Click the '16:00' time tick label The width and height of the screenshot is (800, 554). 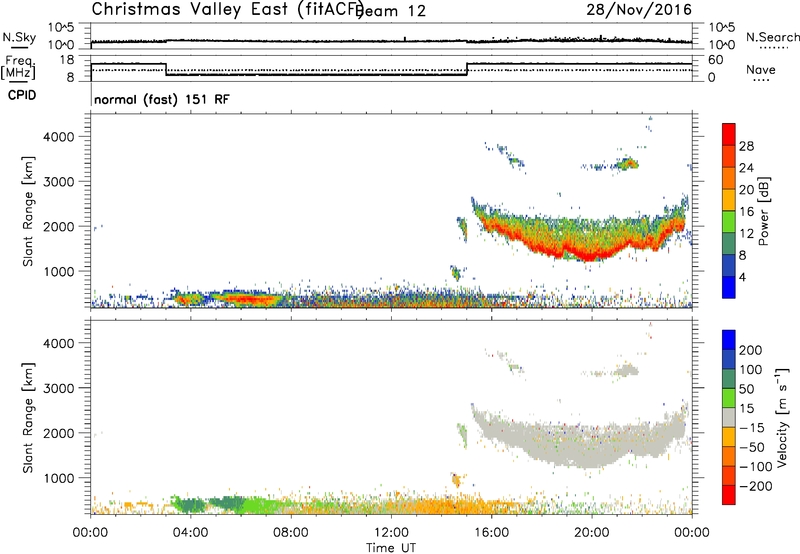point(491,533)
